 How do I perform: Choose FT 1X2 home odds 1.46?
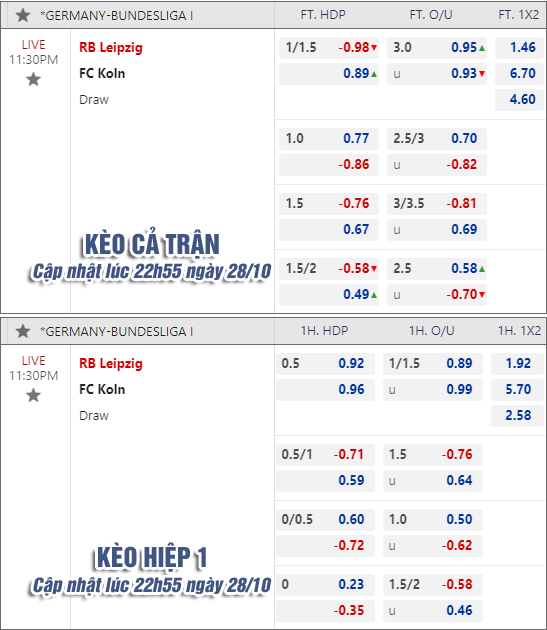pos(520,48)
